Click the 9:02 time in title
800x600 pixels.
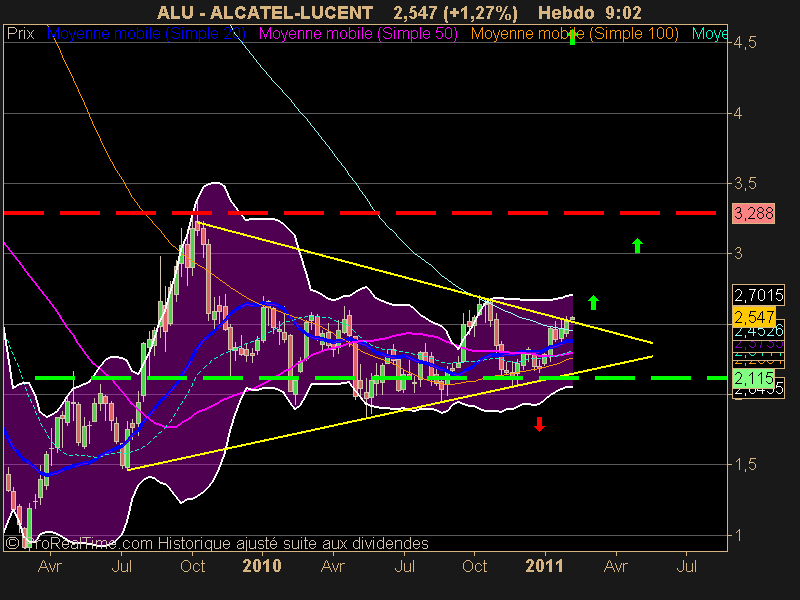tap(623, 13)
